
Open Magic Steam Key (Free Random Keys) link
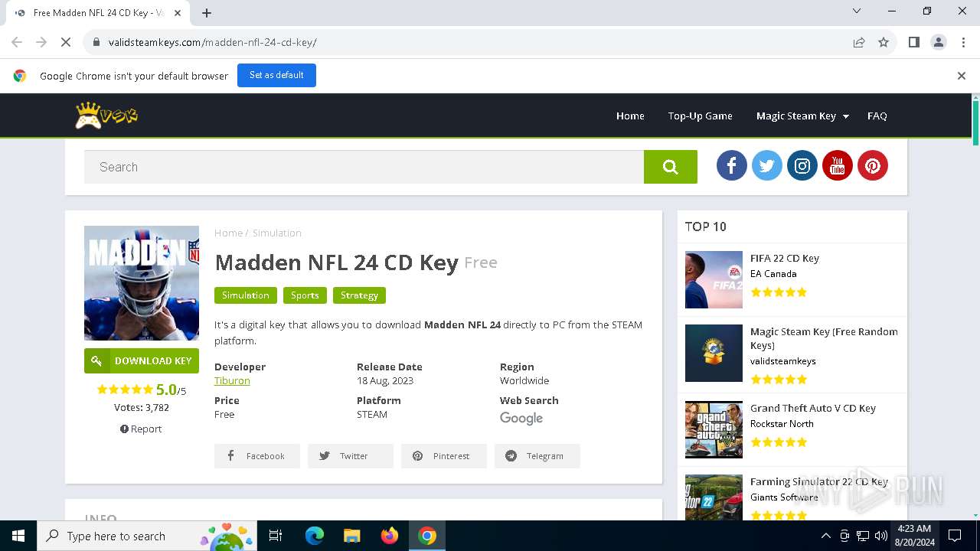coord(824,338)
